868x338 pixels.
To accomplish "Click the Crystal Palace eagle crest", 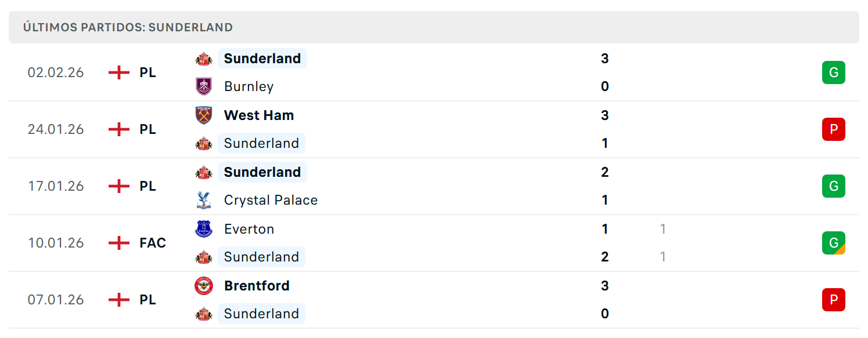I will point(204,200).
